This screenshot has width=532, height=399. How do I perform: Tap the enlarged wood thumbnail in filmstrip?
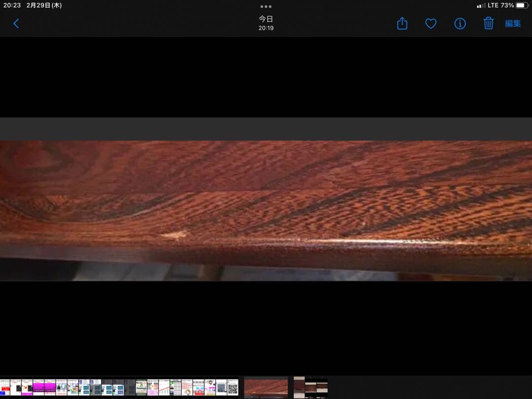coord(266,387)
